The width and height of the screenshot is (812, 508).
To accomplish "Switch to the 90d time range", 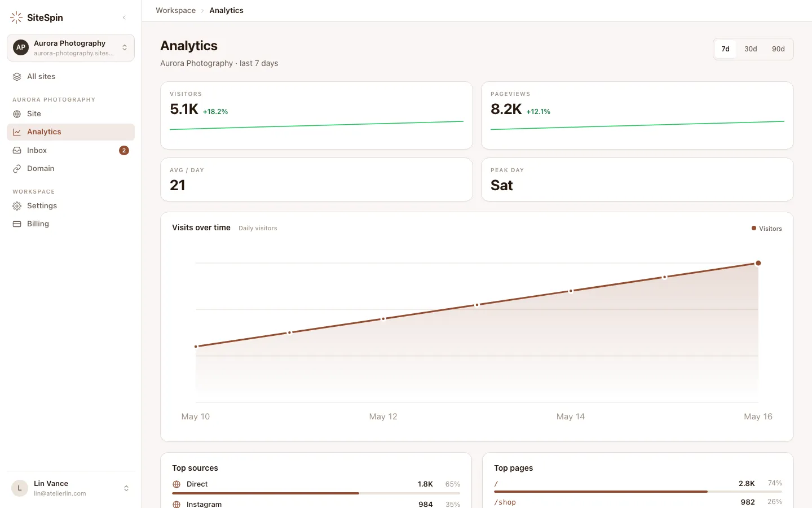I will 778,49.
